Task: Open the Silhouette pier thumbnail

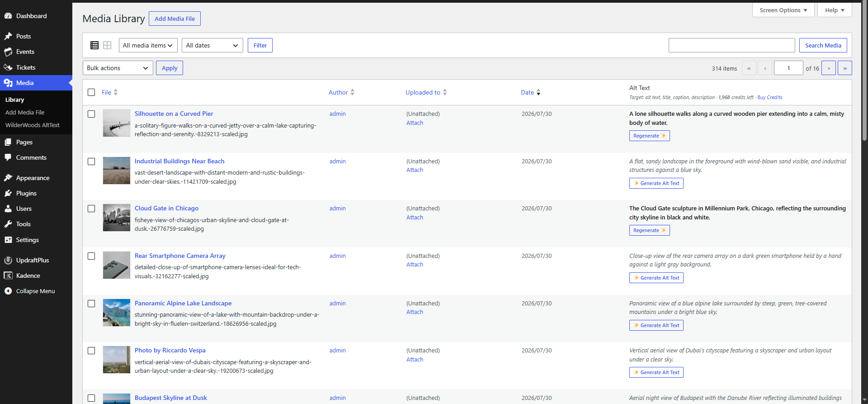Action: (x=117, y=123)
